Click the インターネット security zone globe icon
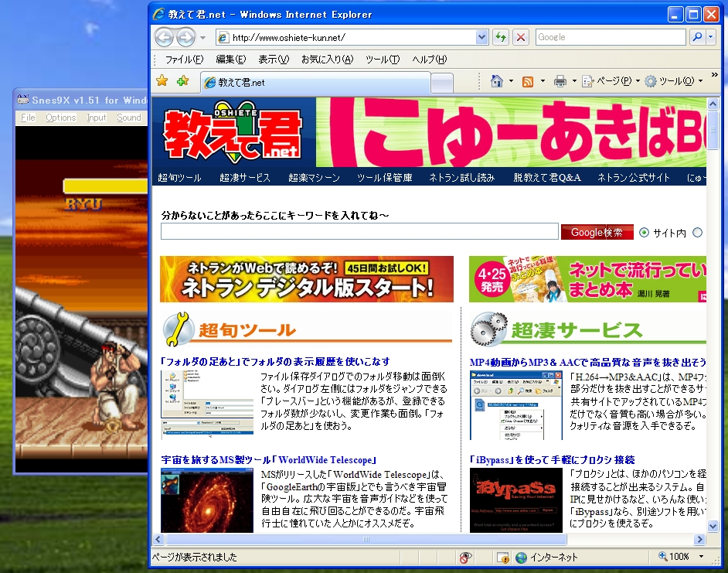The width and height of the screenshot is (728, 573). pyautogui.click(x=522, y=558)
